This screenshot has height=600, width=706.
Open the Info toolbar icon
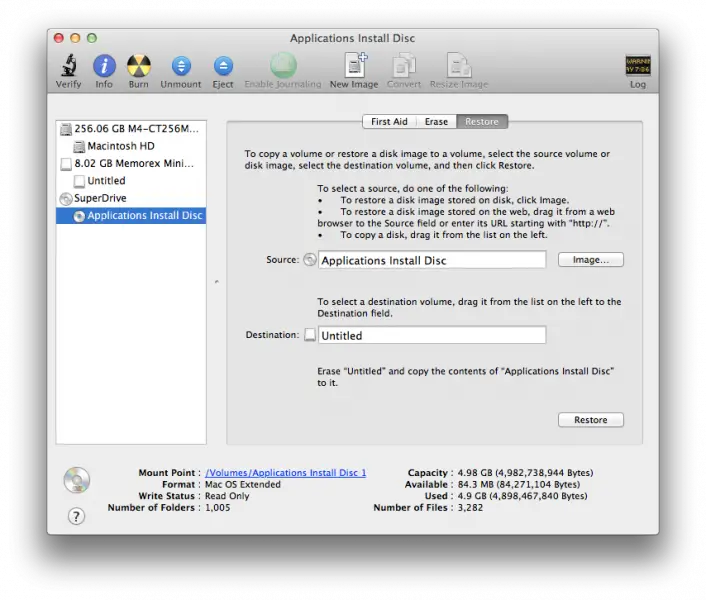(104, 66)
